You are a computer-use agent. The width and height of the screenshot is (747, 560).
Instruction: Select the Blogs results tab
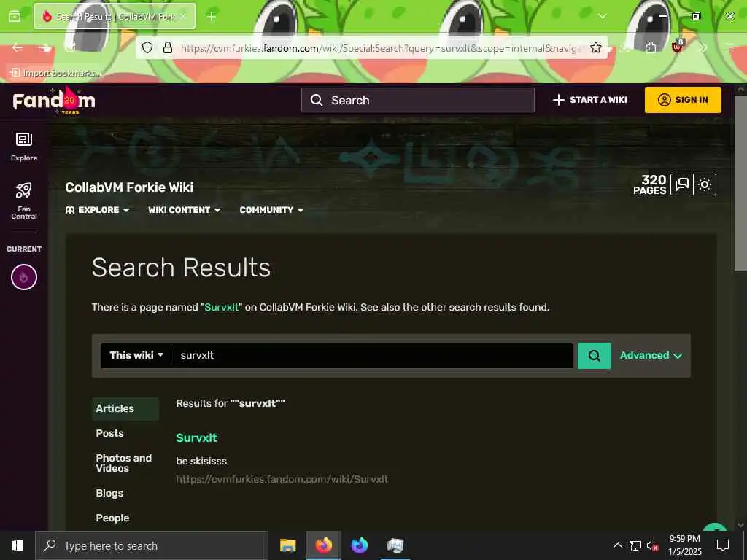109,494
